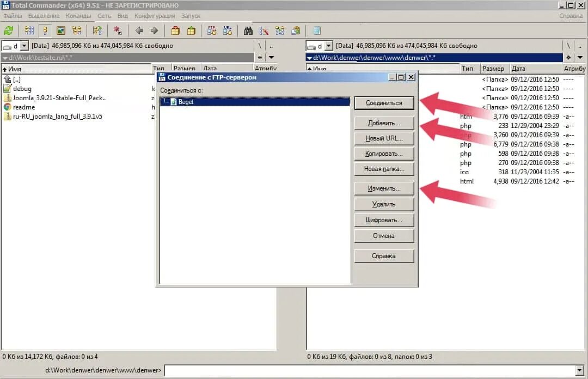Open FTP connect toolbar icon
Image resolution: width=588 pixels, height=379 pixels.
point(211,30)
